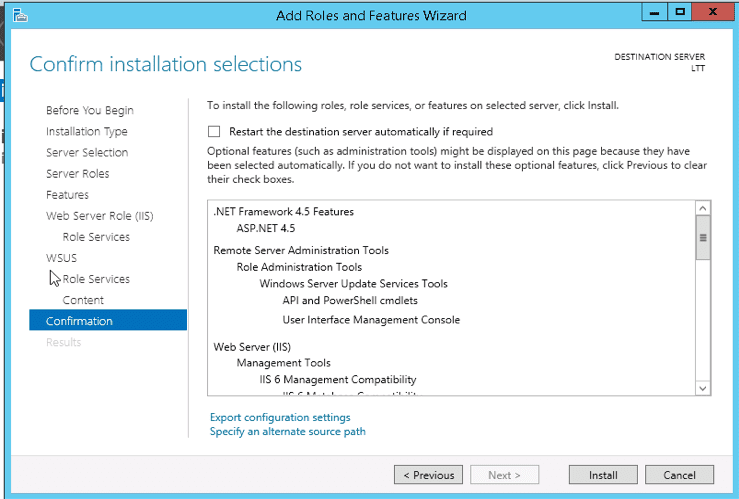Viewport: 739px width, 499px height.
Task: Click Export configuration settings link
Action: pyautogui.click(x=280, y=417)
